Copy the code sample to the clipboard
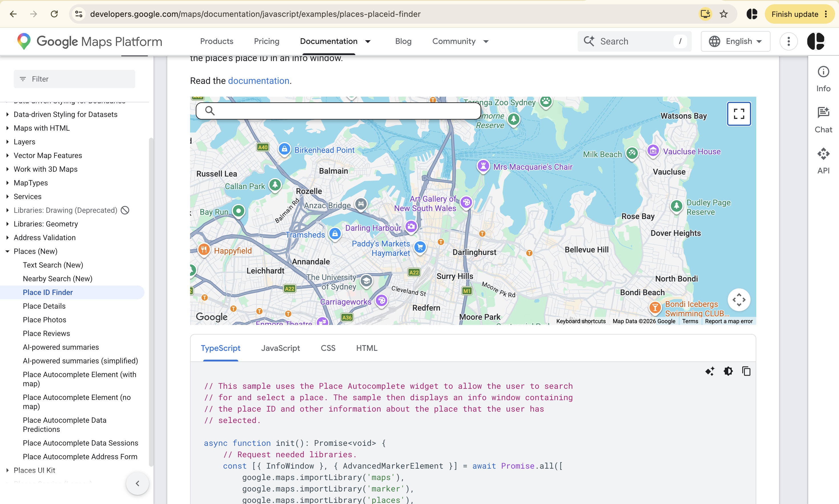The width and height of the screenshot is (839, 504). point(746,371)
